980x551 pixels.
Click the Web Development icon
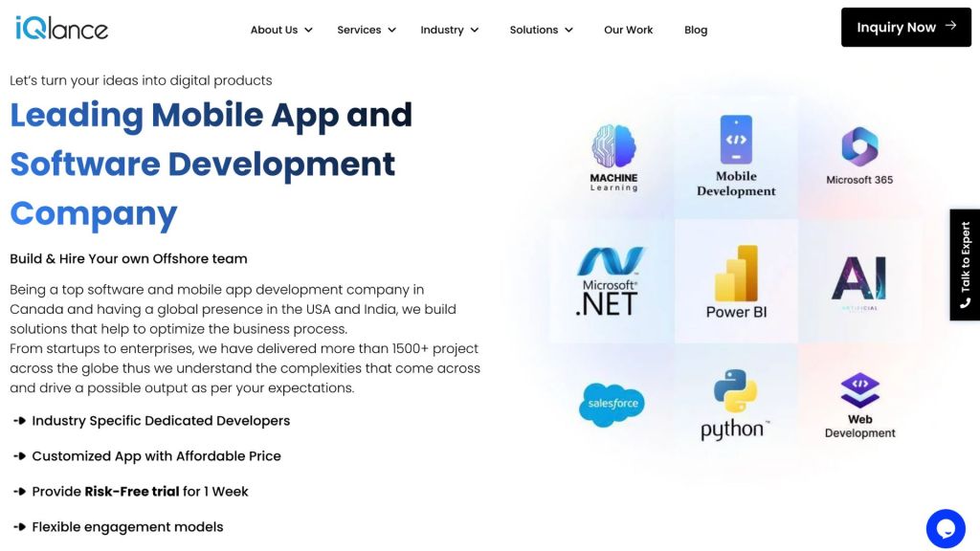tap(860, 406)
